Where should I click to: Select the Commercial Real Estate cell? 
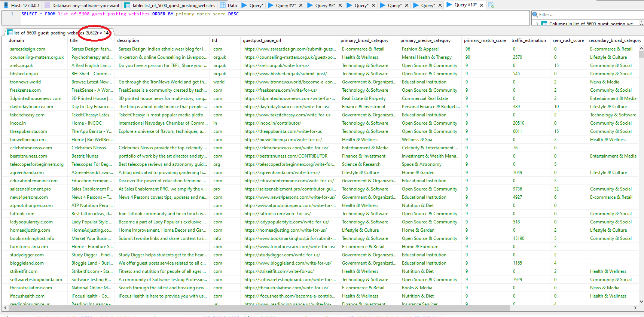tap(430, 98)
